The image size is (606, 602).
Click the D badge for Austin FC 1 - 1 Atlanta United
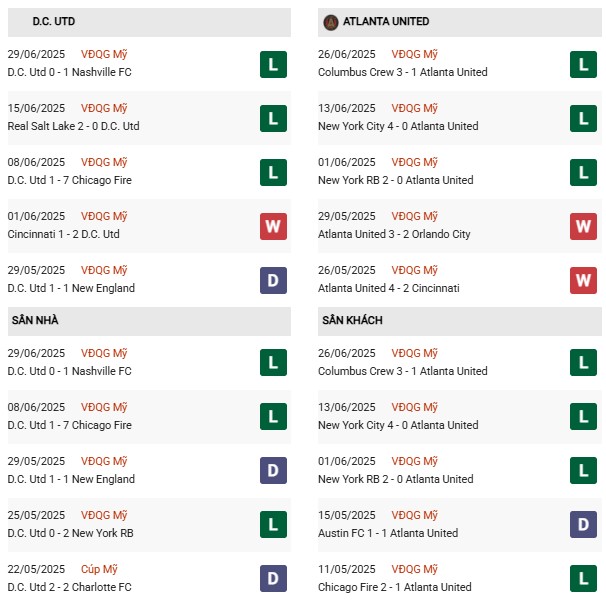583,525
